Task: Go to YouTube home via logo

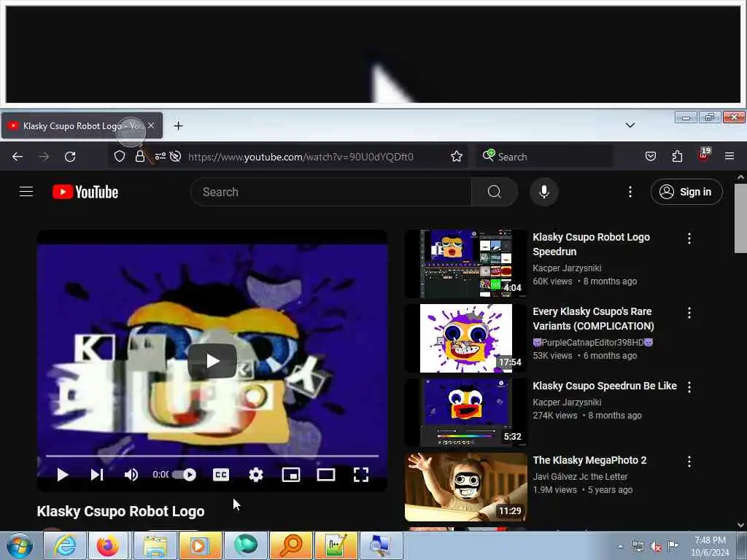Action: coord(85,192)
